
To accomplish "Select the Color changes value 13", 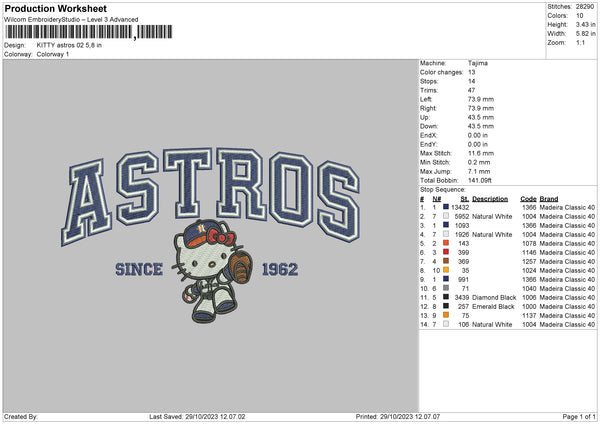I will tap(471, 72).
